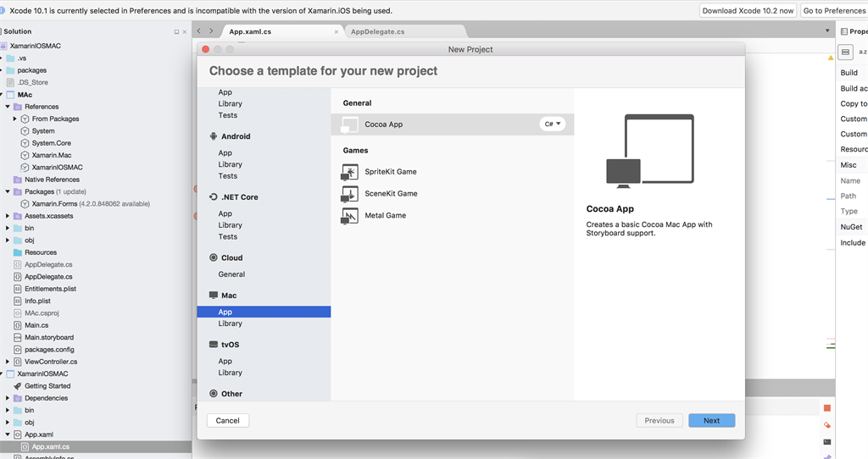868x459 pixels.
Task: Collapse the App.xaml node
Action: point(8,434)
